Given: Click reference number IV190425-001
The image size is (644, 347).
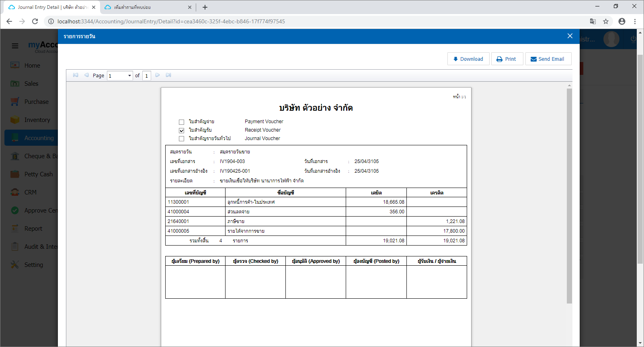Looking at the screenshot, I should click(x=235, y=171).
